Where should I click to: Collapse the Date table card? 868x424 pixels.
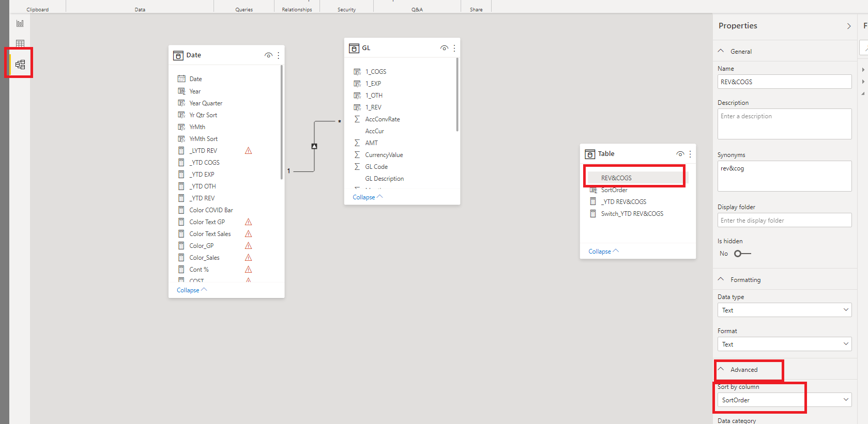(192, 290)
